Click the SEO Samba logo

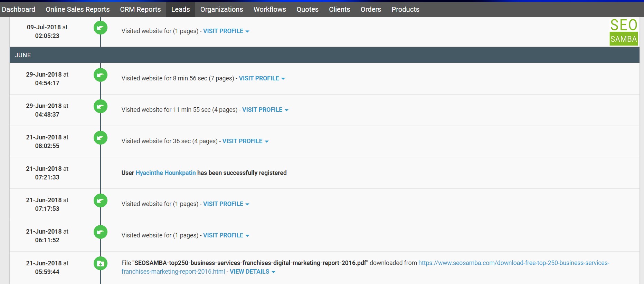(624, 32)
